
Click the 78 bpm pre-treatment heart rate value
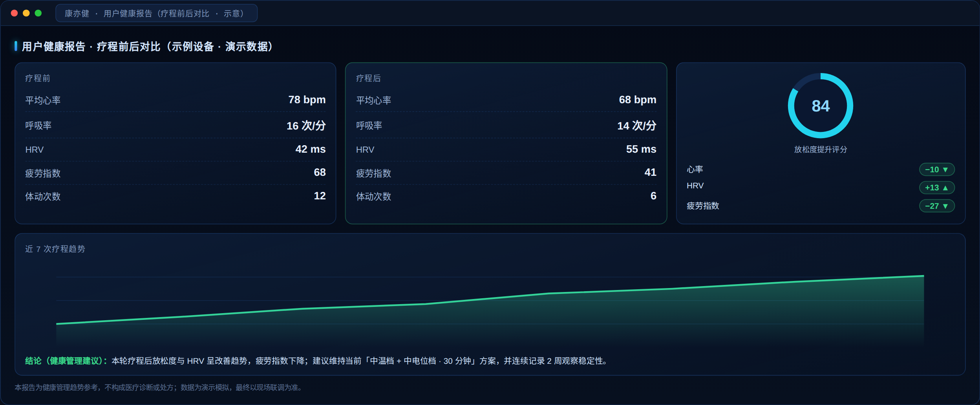click(x=307, y=100)
